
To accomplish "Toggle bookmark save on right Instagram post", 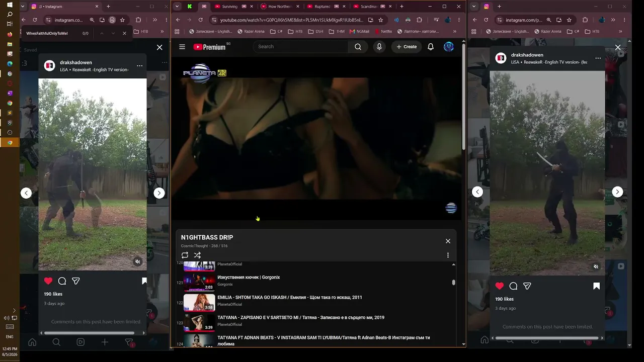I will point(596,286).
